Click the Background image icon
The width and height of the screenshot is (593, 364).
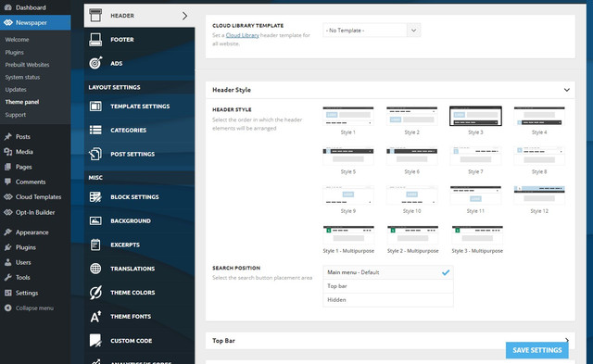[x=95, y=220]
